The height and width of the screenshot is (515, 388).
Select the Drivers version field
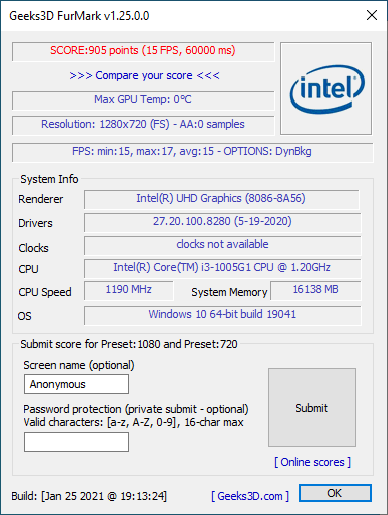click(x=222, y=222)
